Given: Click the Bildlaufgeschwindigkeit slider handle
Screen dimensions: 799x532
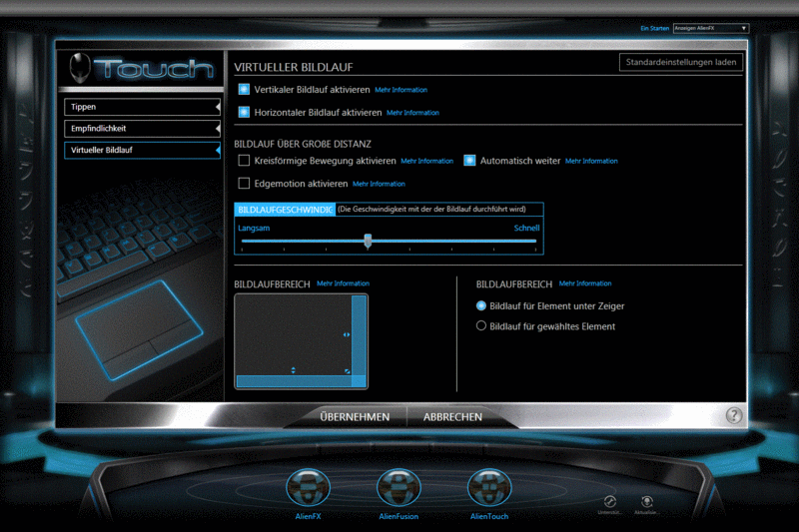Looking at the screenshot, I should (x=368, y=241).
